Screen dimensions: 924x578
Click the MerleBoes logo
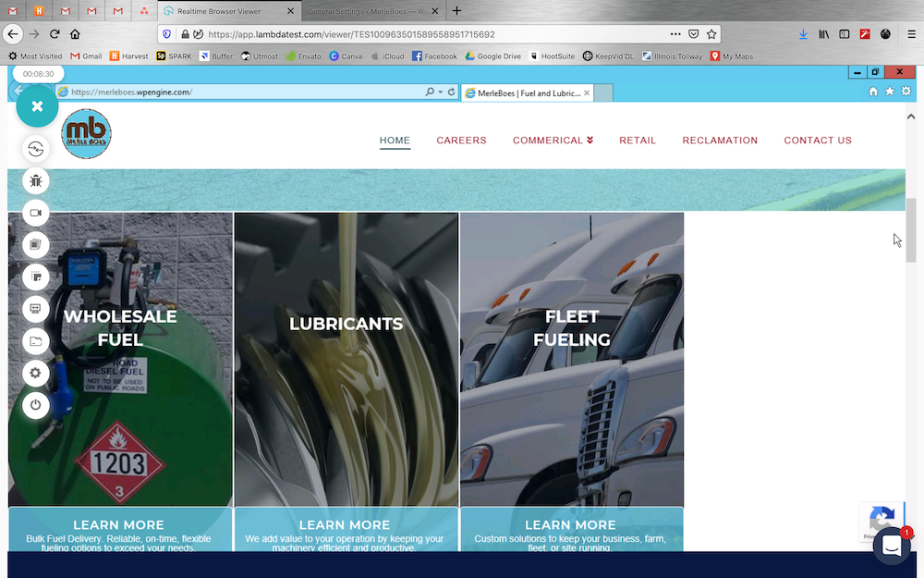point(86,134)
